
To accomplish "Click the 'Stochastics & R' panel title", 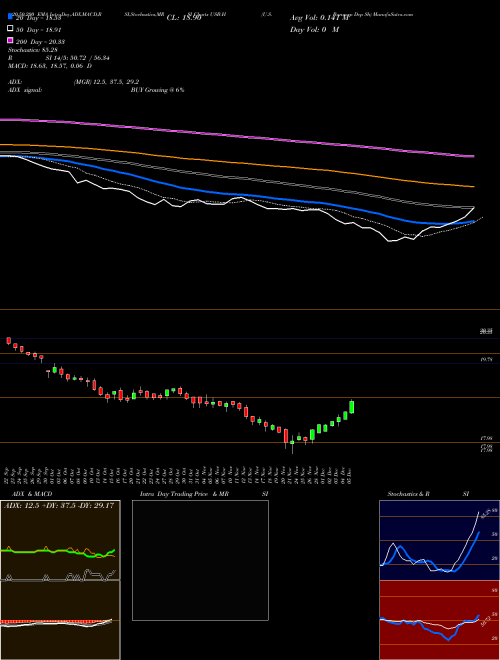I will pyautogui.click(x=408, y=494).
